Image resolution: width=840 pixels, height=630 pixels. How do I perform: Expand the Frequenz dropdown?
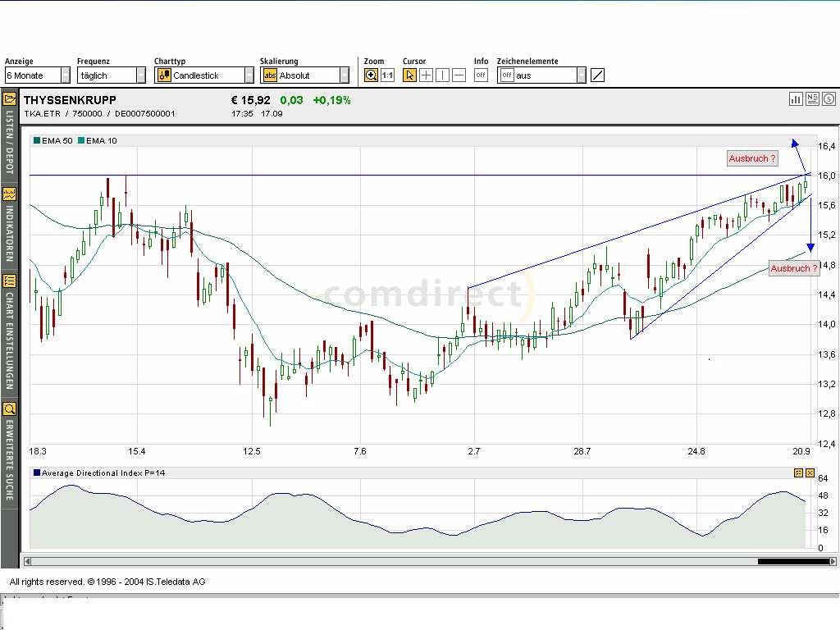click(x=140, y=75)
